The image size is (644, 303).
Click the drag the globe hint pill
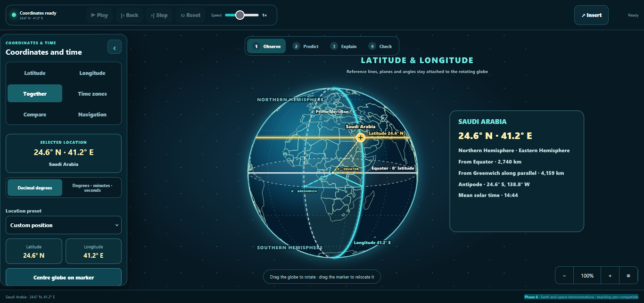(x=322, y=277)
